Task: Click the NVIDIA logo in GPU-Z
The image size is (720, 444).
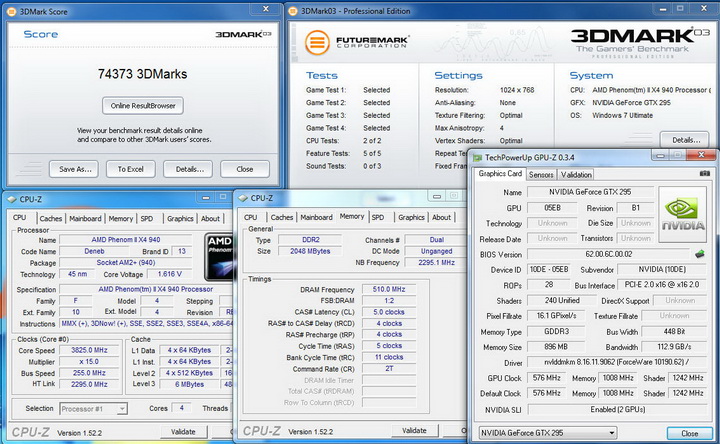Action: (682, 214)
